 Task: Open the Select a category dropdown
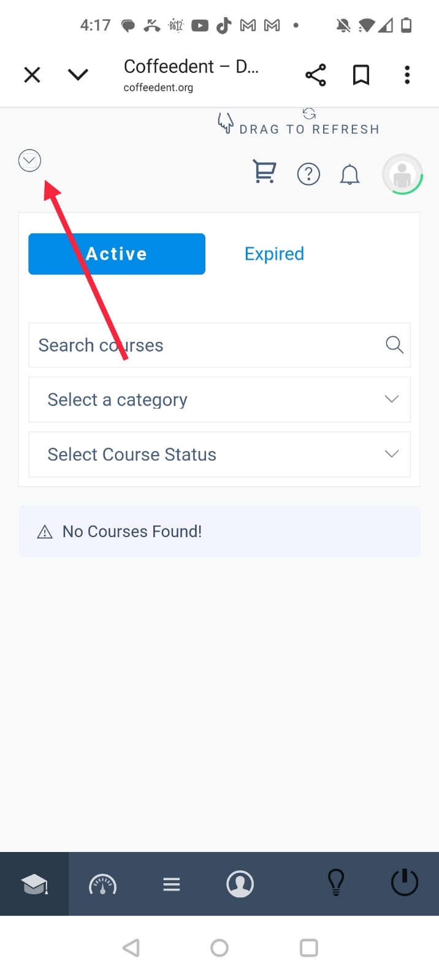[219, 399]
